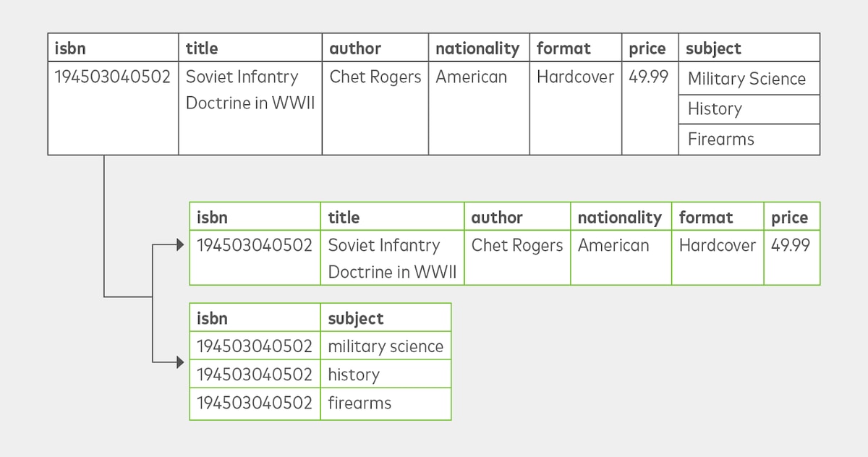Select the History cell in the top table

(749, 109)
